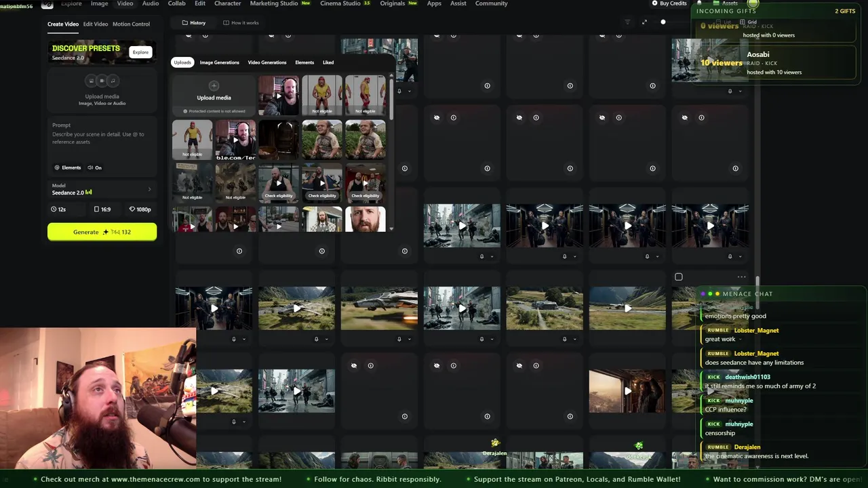This screenshot has height=488, width=868.
Task: Switch to Grid view
Action: [x=749, y=22]
